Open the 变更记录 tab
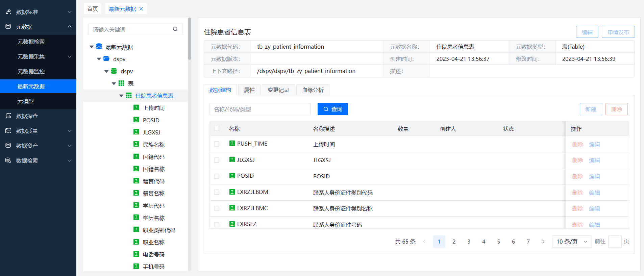Image resolution: width=644 pixels, height=276 pixels. pos(278,90)
